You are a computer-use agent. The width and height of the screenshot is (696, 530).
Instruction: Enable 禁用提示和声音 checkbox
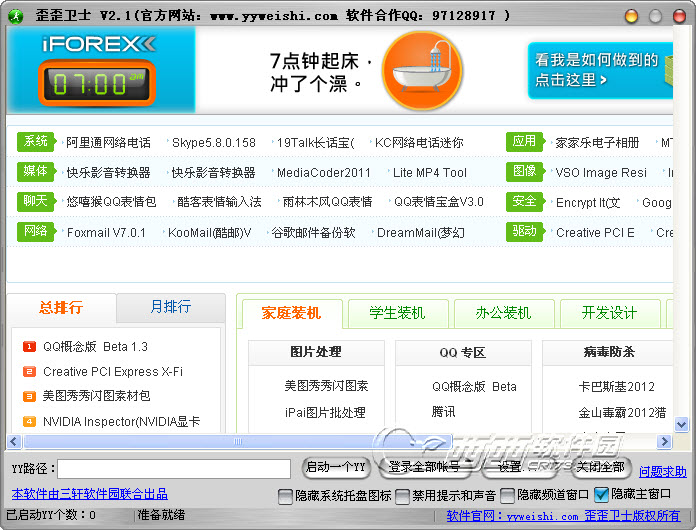point(402,496)
